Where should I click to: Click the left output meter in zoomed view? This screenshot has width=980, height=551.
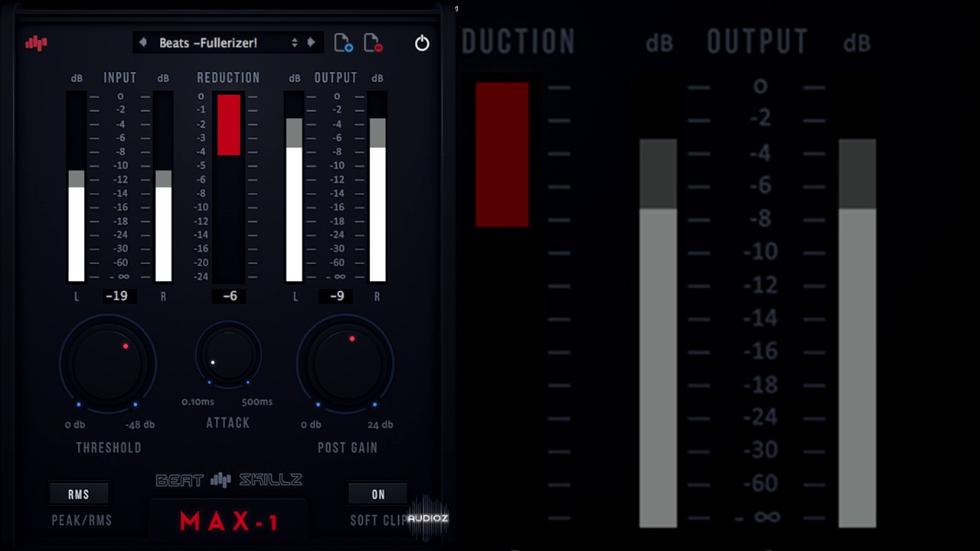[x=658, y=334]
